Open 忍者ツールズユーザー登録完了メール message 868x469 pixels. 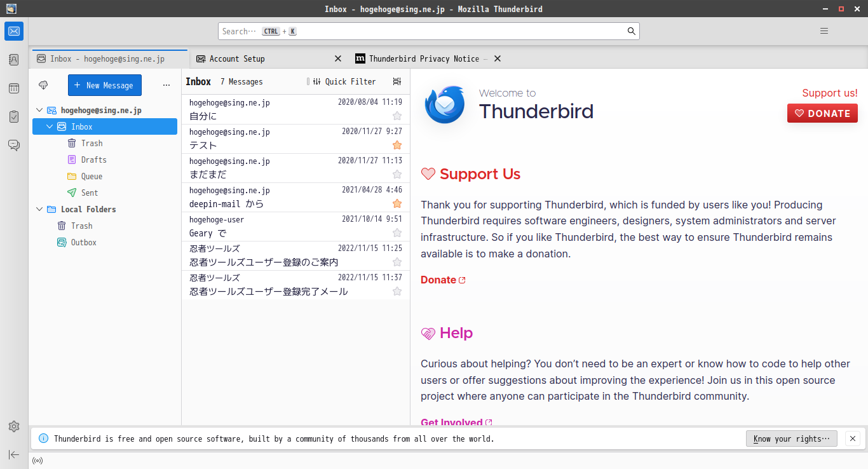pos(295,285)
